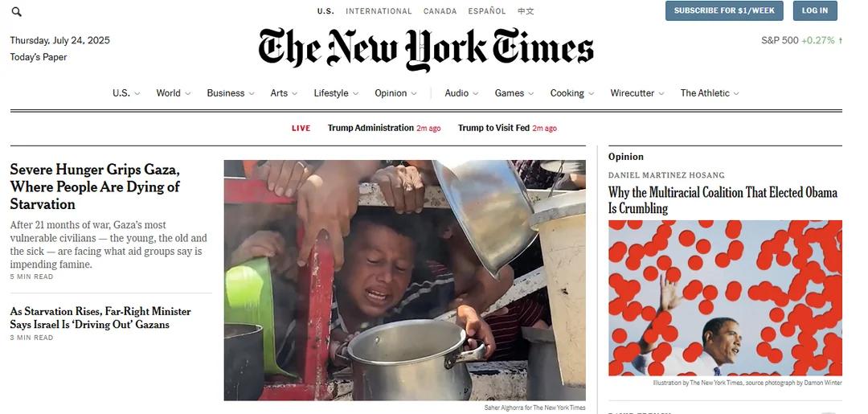This screenshot has width=868, height=414.
Task: Open the Cooking section dropdown
Action: [x=591, y=93]
